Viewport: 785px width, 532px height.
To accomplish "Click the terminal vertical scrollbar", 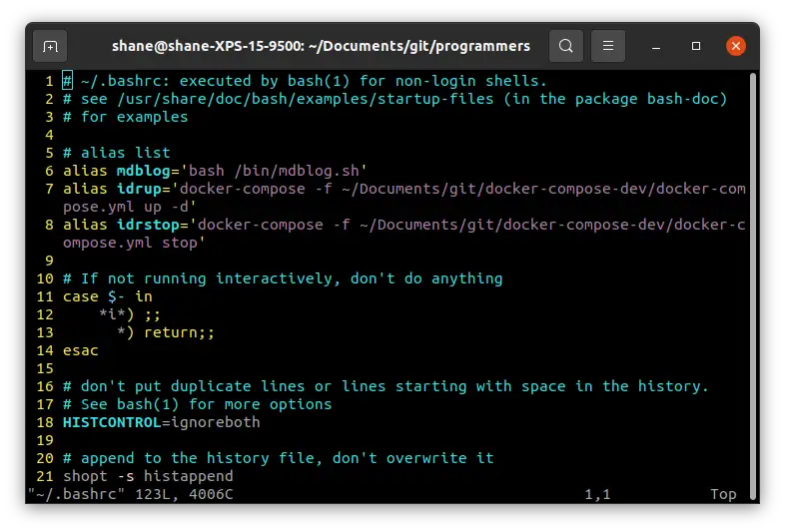I will tap(752, 285).
